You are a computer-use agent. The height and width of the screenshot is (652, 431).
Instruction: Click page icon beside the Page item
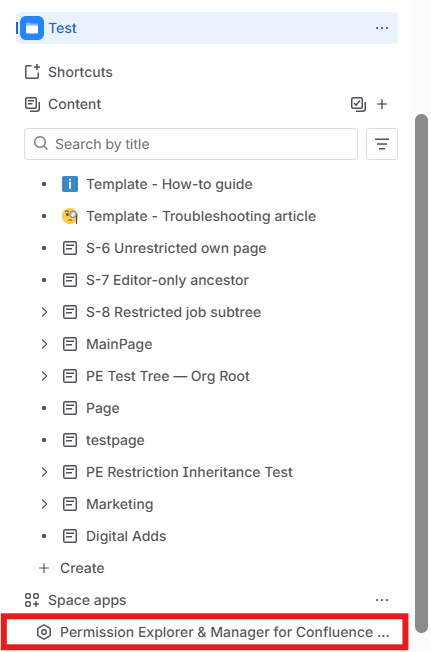[70, 408]
